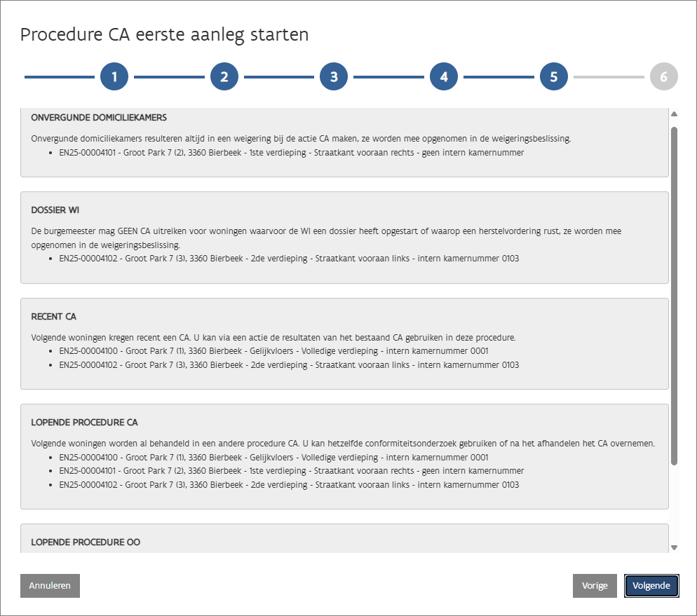
Task: Click the Volgende button
Action: click(x=651, y=586)
